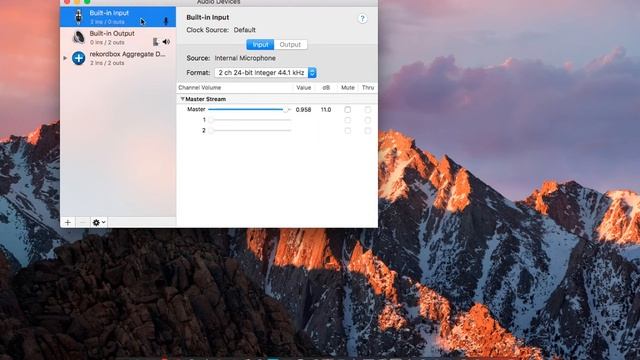Click the system alert icon on Built-in Output
The width and height of the screenshot is (640, 360).
pos(156,42)
